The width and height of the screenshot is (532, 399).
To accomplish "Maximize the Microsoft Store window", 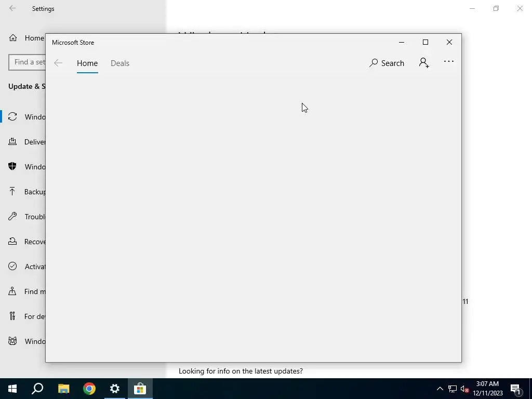I will (x=425, y=42).
